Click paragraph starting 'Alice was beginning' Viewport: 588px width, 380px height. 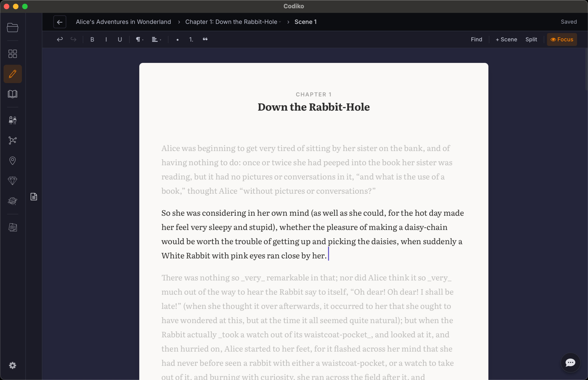tap(307, 170)
